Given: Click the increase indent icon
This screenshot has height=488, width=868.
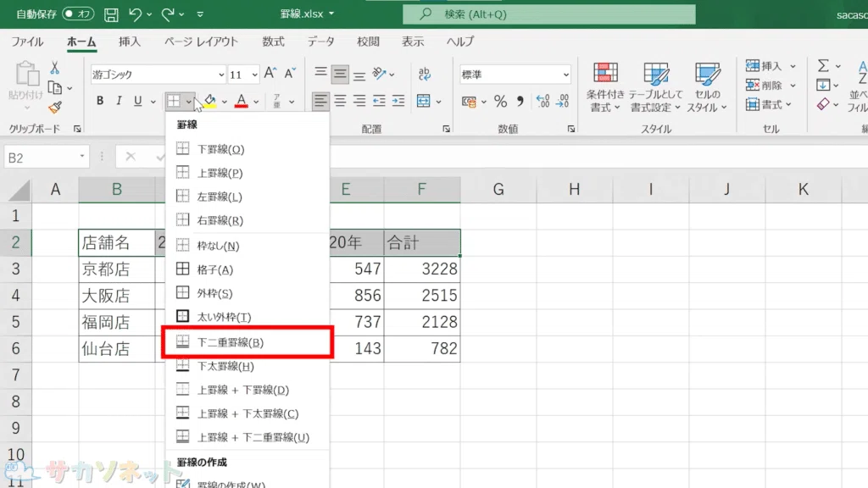Looking at the screenshot, I should pyautogui.click(x=398, y=101).
